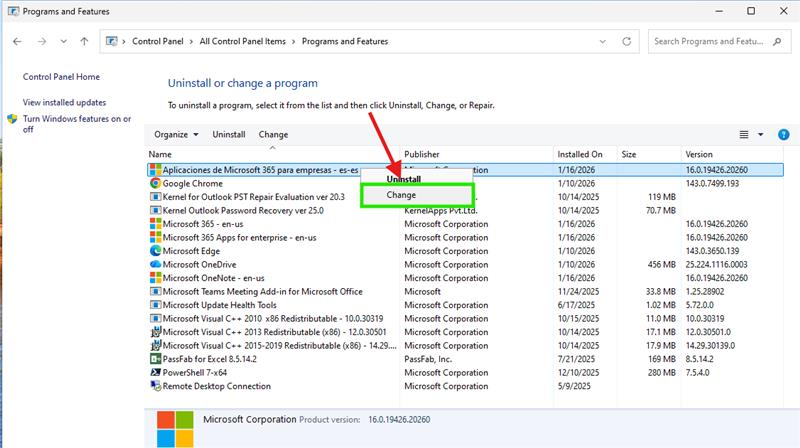Click PassFab, Inc. publisher cell
Viewport: 800px width, 448px height.
428,359
